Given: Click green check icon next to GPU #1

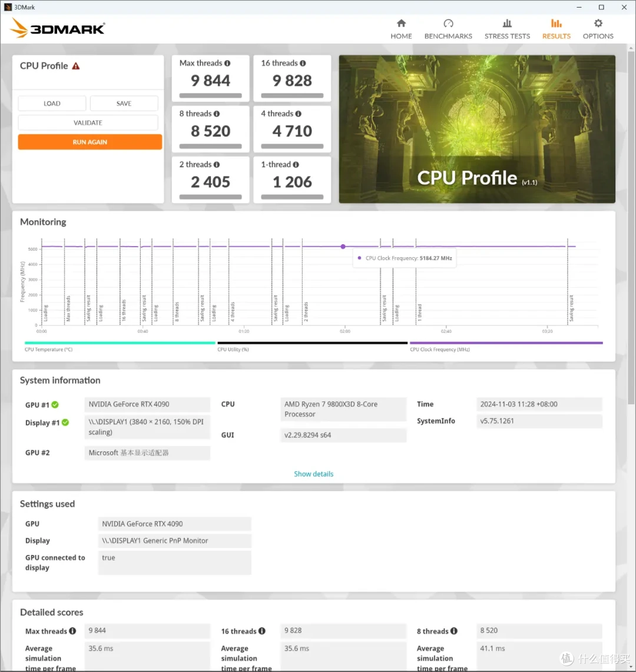Looking at the screenshot, I should pyautogui.click(x=55, y=405).
